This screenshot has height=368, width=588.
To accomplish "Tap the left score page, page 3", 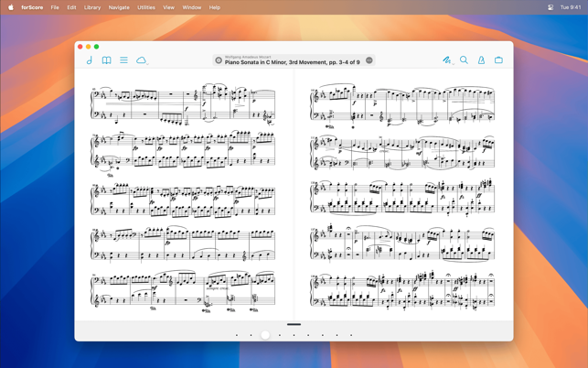I will point(184,194).
